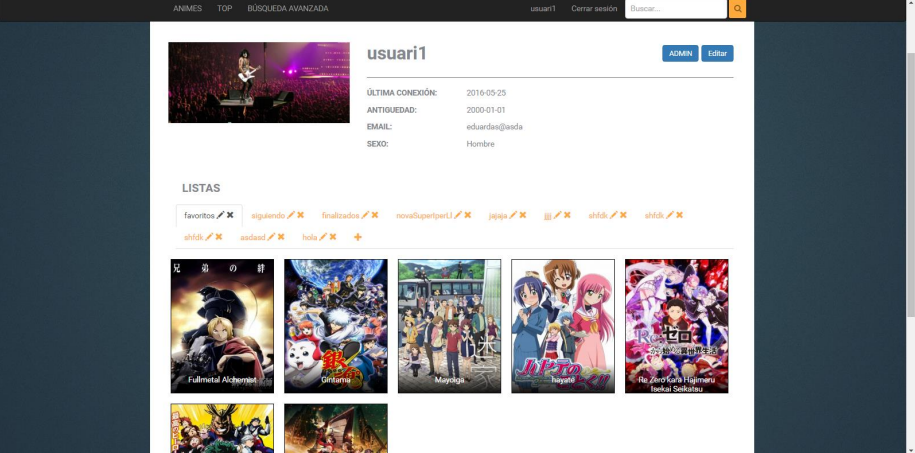Remove the hola list via its X icon
The width and height of the screenshot is (915, 453).
[x=333, y=237]
